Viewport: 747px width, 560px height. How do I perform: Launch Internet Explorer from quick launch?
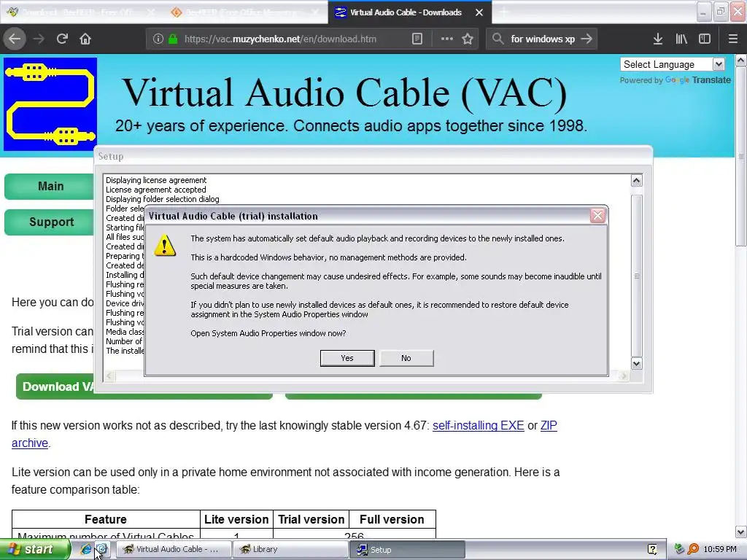(x=86, y=549)
